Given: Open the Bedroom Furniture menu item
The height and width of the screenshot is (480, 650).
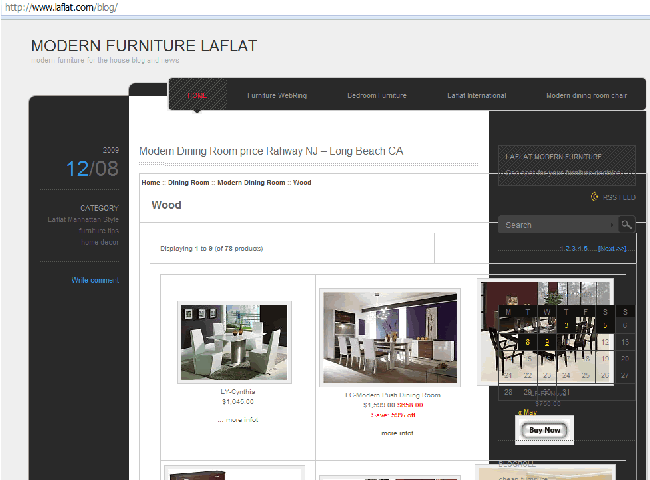Looking at the screenshot, I should 376,95.
